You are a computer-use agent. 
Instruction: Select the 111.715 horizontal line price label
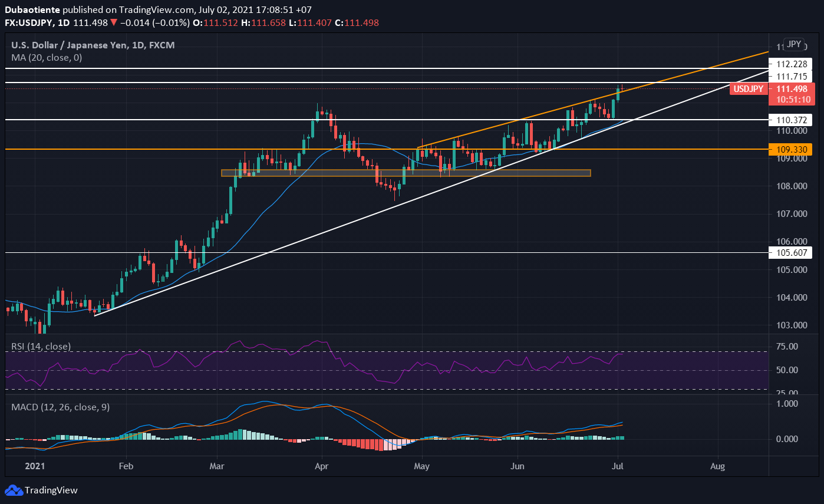[792, 77]
